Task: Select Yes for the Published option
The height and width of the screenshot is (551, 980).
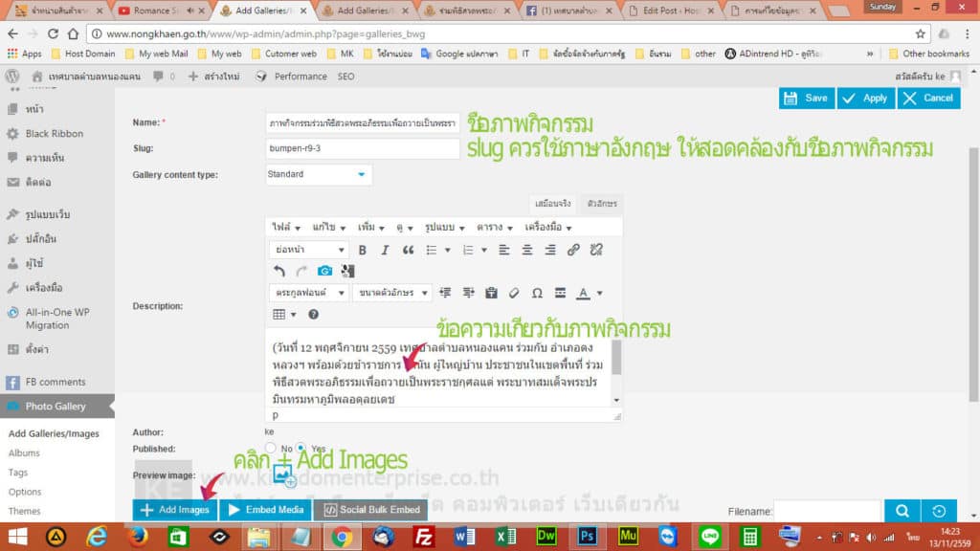Action: click(x=300, y=448)
